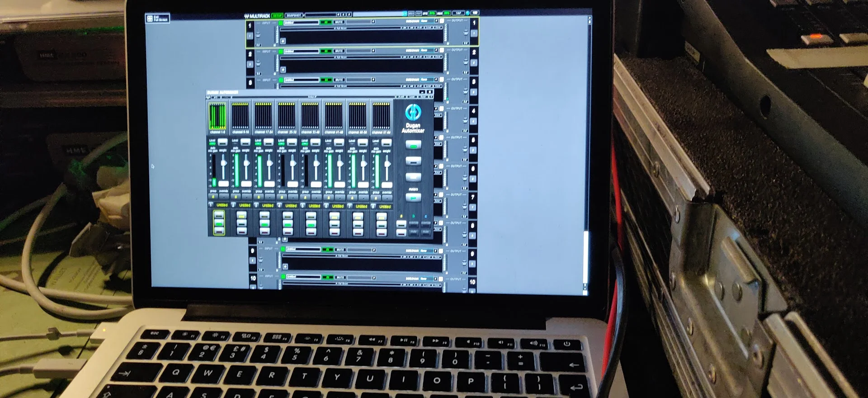Click the SNAPSHOT button in MultiRack
Viewport: 868px width, 398px height.
294,15
